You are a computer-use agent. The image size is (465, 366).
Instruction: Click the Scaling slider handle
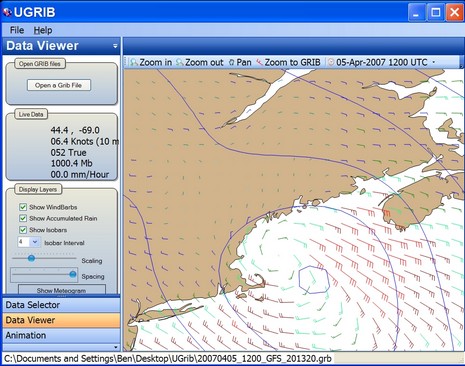[x=31, y=258]
